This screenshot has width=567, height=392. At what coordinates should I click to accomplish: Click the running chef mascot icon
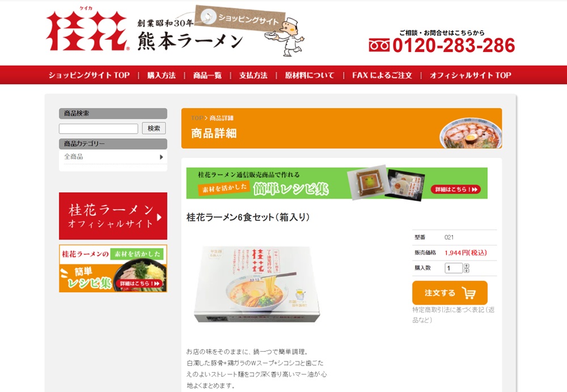pyautogui.click(x=286, y=37)
